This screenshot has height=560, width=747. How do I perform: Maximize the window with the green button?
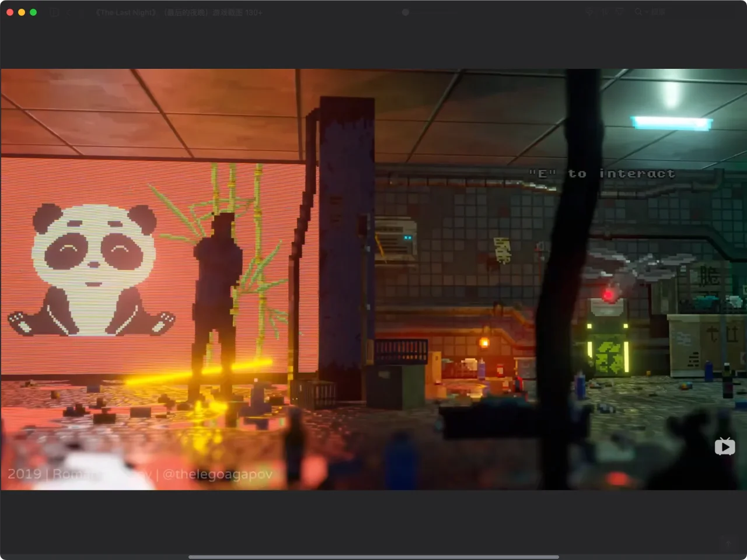pos(33,12)
